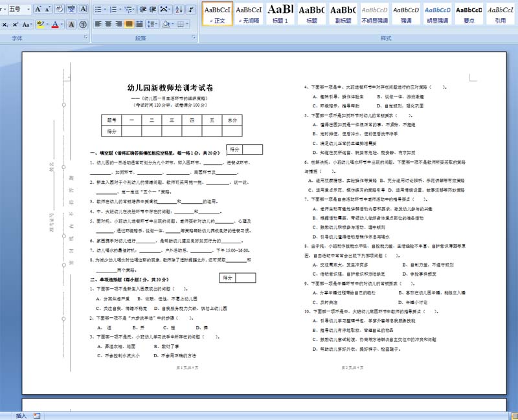Apply the character border icon
This screenshot has height=420, width=518.
(x=84, y=9)
